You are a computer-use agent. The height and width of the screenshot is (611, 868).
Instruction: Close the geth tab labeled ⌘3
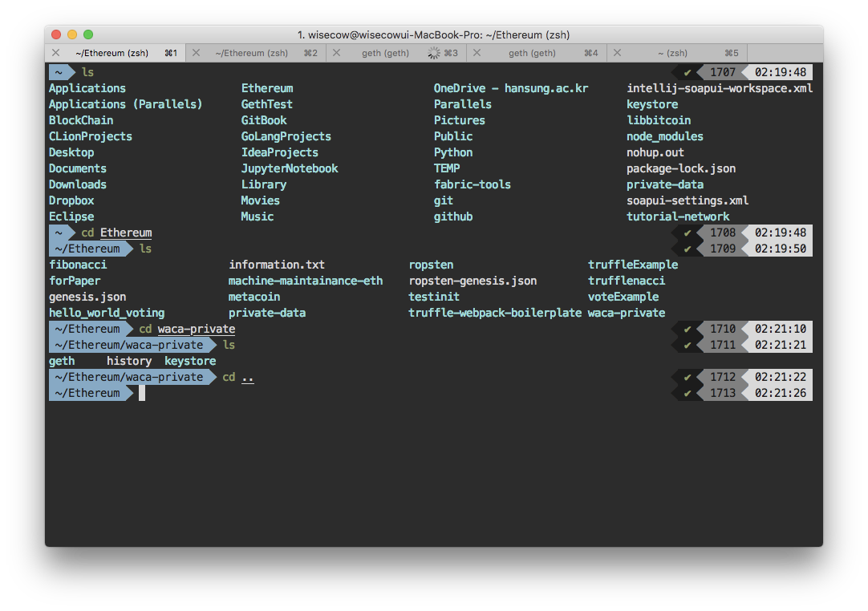(337, 53)
